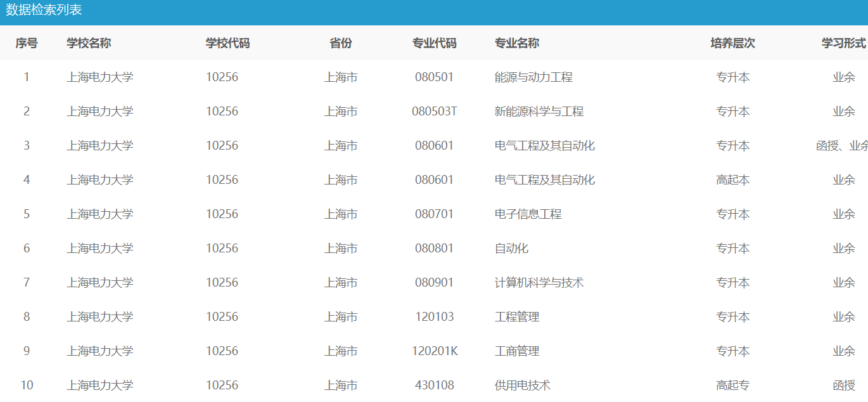Image resolution: width=868 pixels, height=402 pixels.
Task: Click the major name 电子信息工程
Action: pos(528,214)
